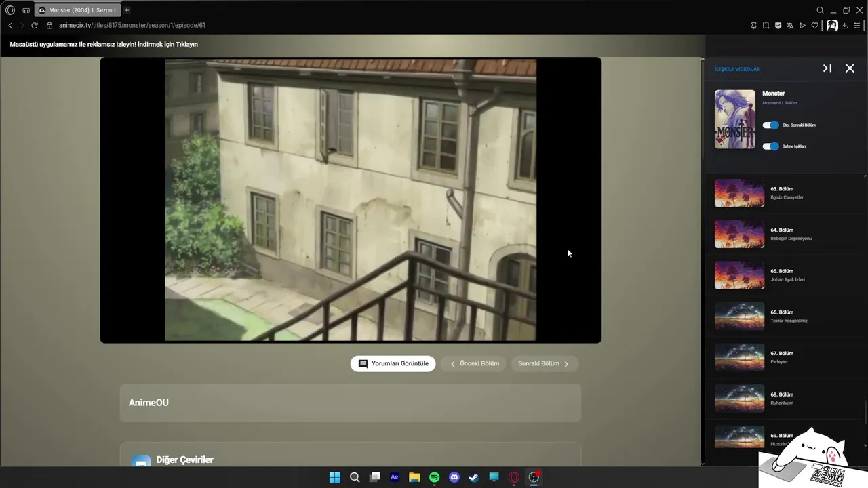Go back to the previous page
The height and width of the screenshot is (488, 868).
coord(10,26)
